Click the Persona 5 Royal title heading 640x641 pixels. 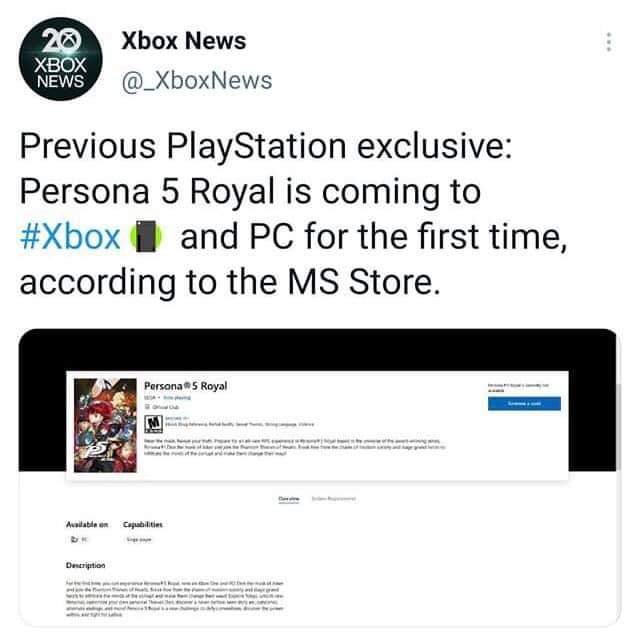(186, 386)
